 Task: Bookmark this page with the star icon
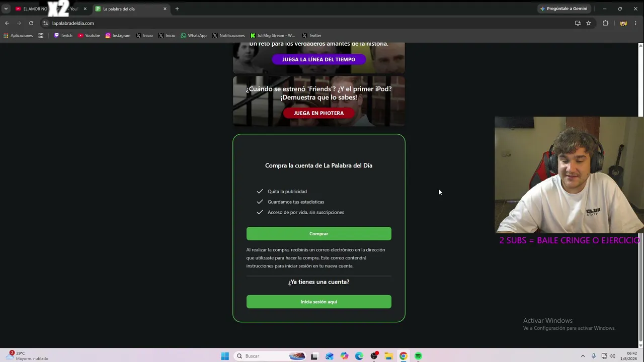pyautogui.click(x=589, y=23)
